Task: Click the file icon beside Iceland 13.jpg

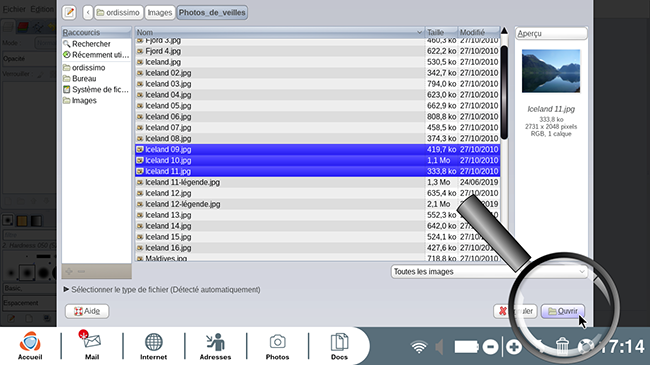Action: tap(140, 215)
